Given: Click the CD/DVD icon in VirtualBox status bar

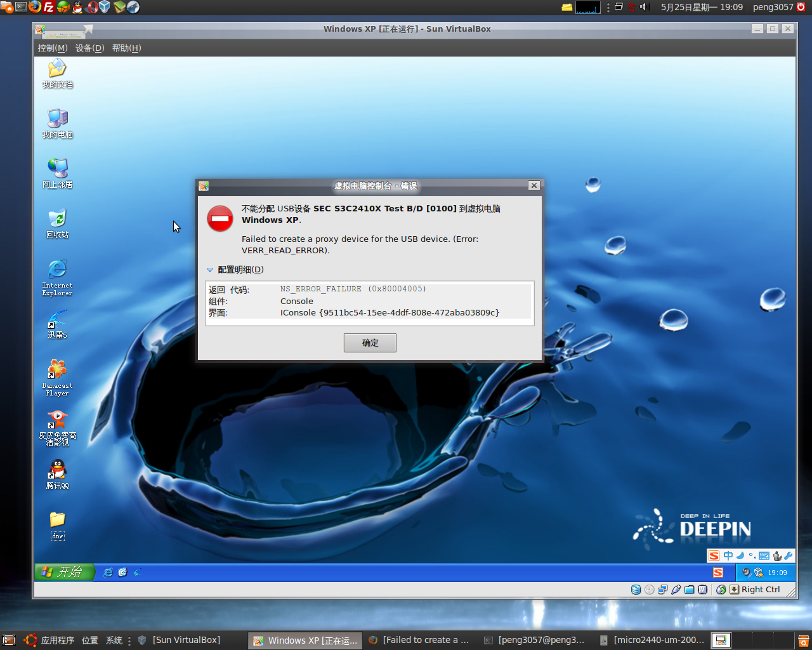Looking at the screenshot, I should click(649, 590).
